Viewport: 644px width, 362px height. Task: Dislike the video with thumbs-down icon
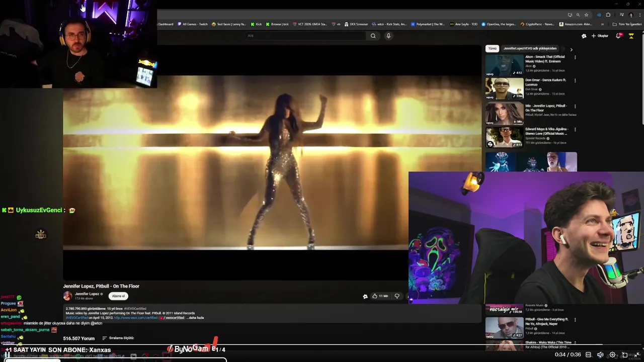[396, 296]
